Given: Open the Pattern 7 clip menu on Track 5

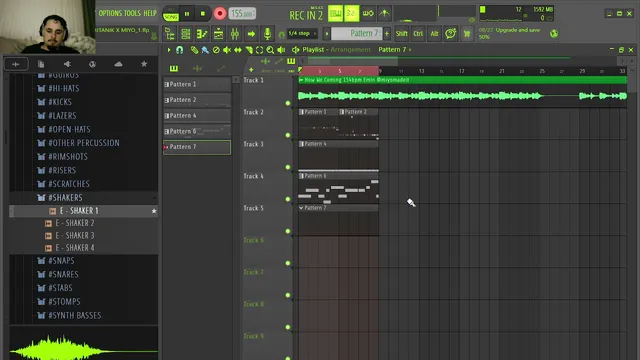Looking at the screenshot, I should (x=301, y=208).
